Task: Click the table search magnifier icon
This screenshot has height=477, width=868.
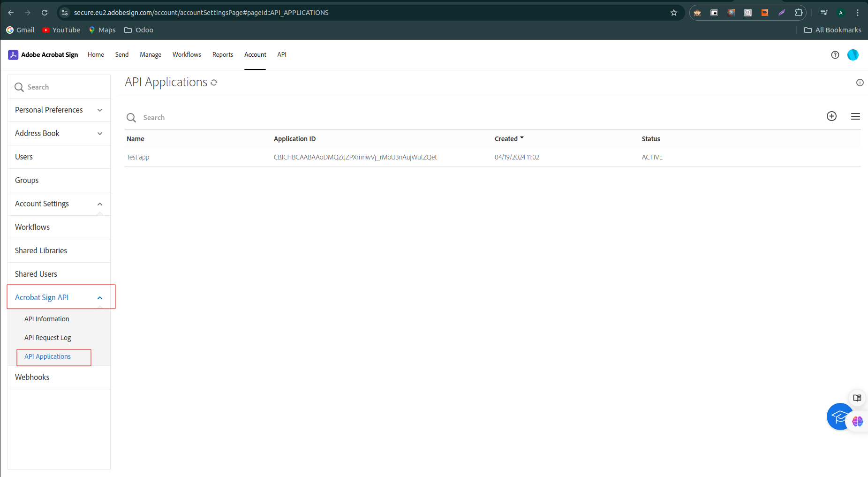Action: tap(131, 118)
